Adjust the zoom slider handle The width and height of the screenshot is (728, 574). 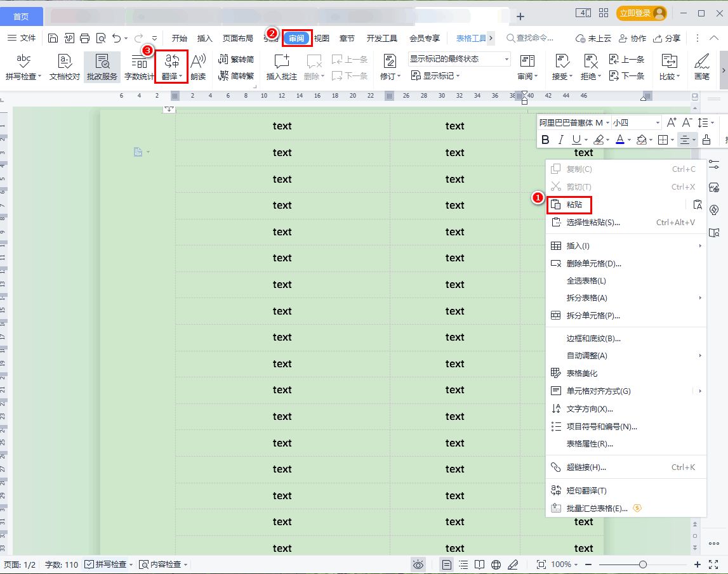tap(642, 564)
